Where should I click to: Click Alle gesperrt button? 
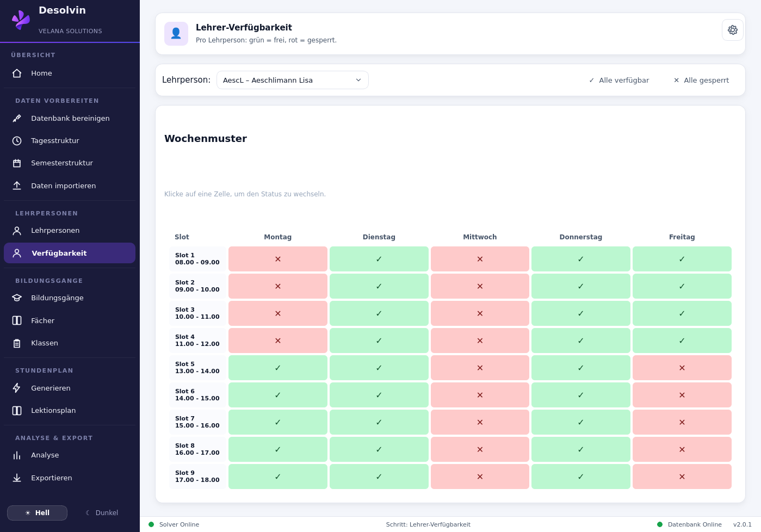[x=702, y=80]
